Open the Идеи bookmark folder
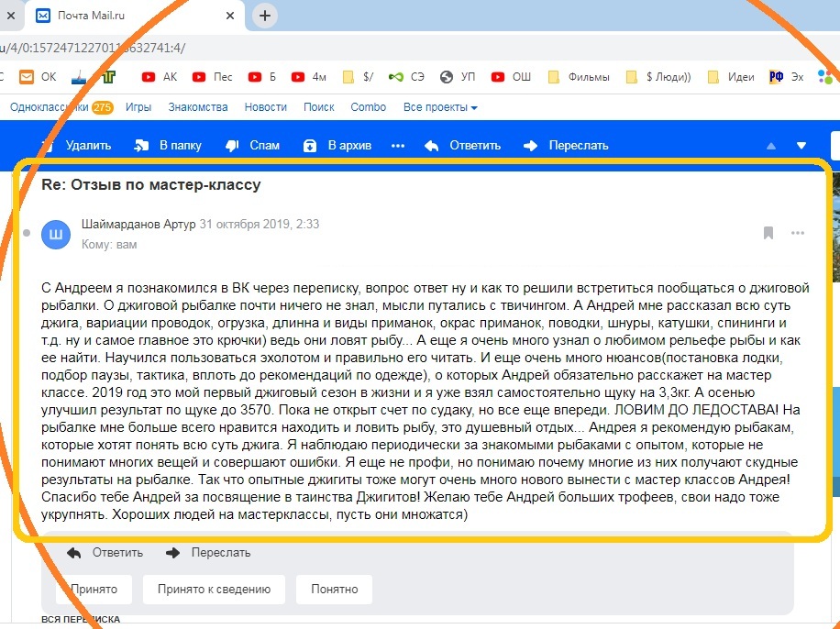Screen dimensions: 840x629 tap(731, 77)
